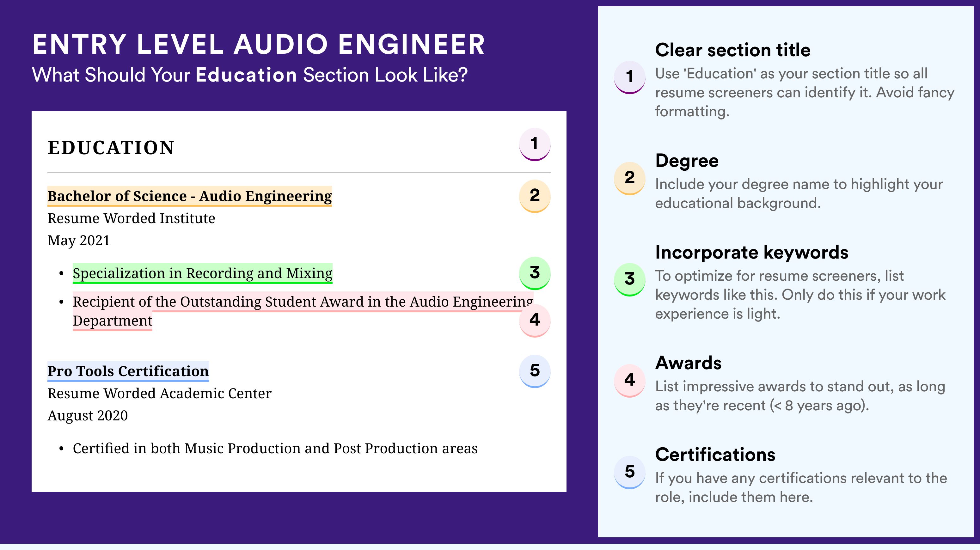Click the number 5 badge beside Certifications tip
The height and width of the screenshot is (550, 980).
(630, 473)
